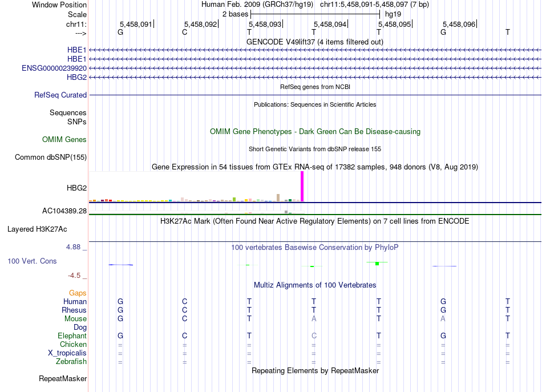Click the H3K27Ac Mark track title
The height and width of the screenshot is (392, 542).
[315, 221]
